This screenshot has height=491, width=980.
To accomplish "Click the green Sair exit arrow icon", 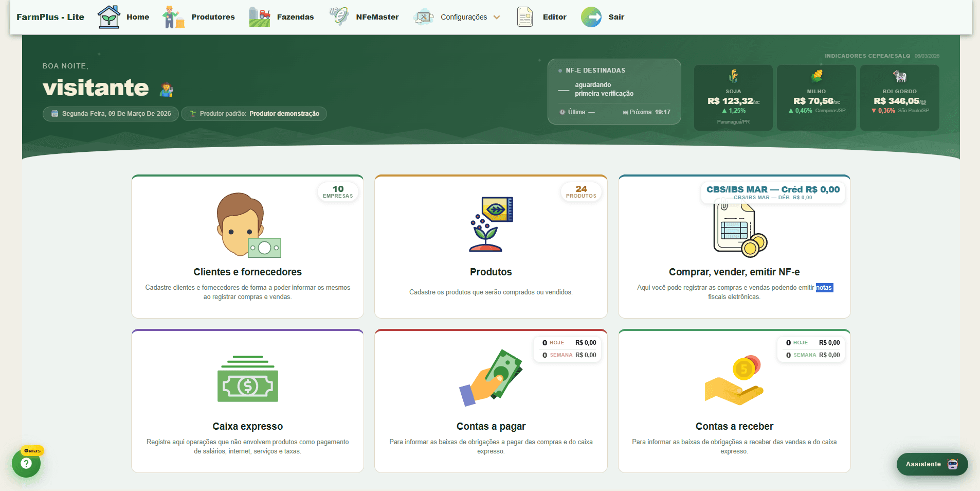I will 590,17.
